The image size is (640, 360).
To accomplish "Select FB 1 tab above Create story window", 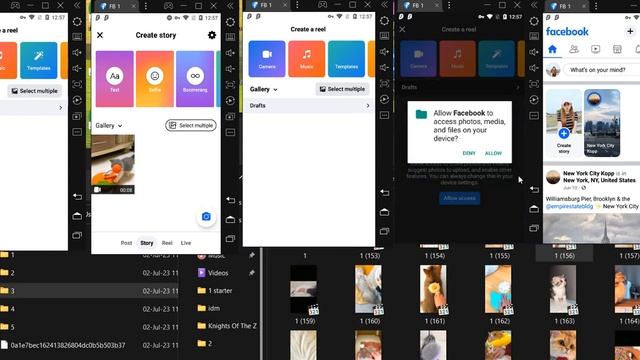I will [116, 6].
